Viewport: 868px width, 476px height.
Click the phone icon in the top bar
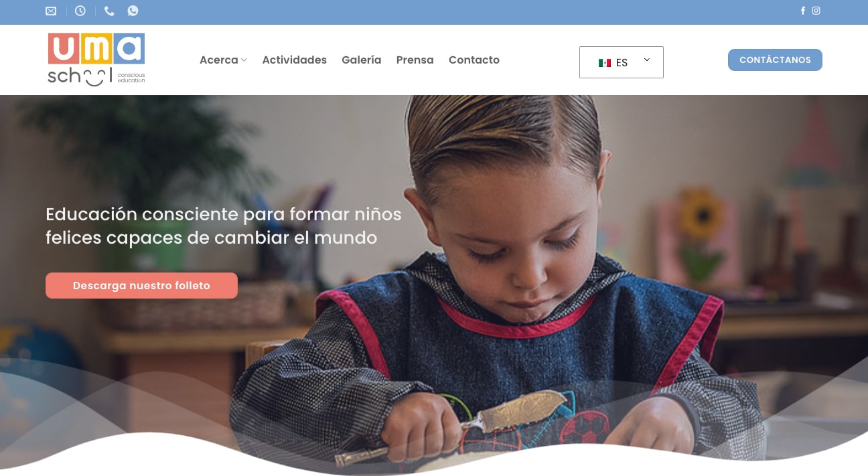pos(109,11)
